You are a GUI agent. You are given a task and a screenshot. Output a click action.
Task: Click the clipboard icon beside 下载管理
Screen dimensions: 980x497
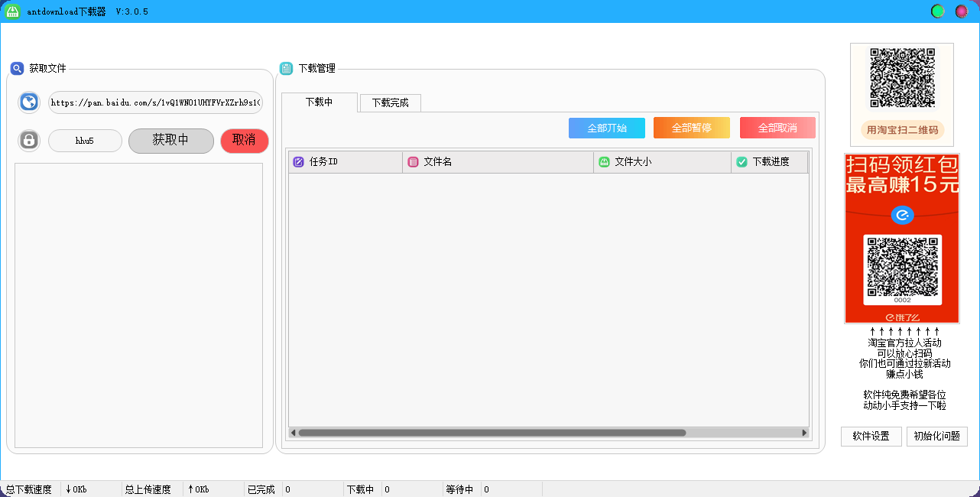(x=285, y=68)
